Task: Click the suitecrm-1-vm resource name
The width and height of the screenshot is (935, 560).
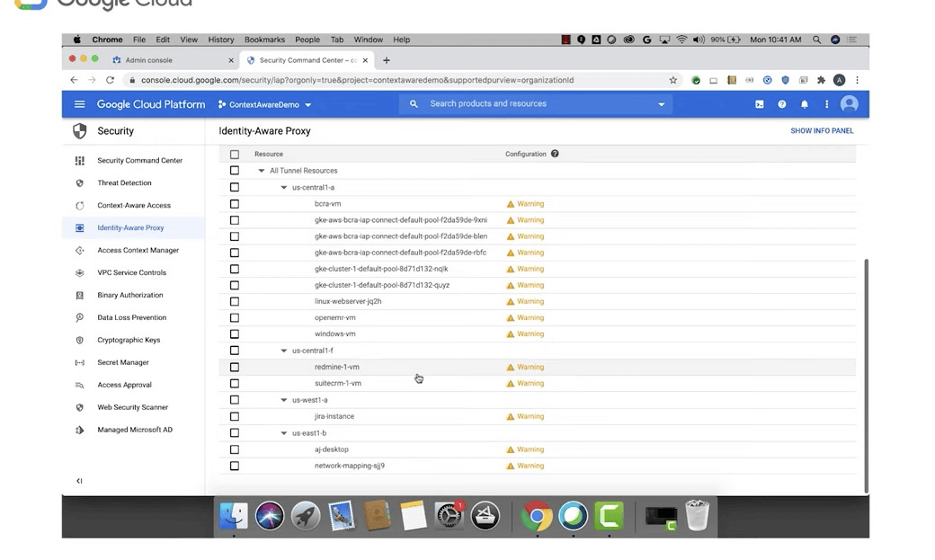Action: click(337, 384)
